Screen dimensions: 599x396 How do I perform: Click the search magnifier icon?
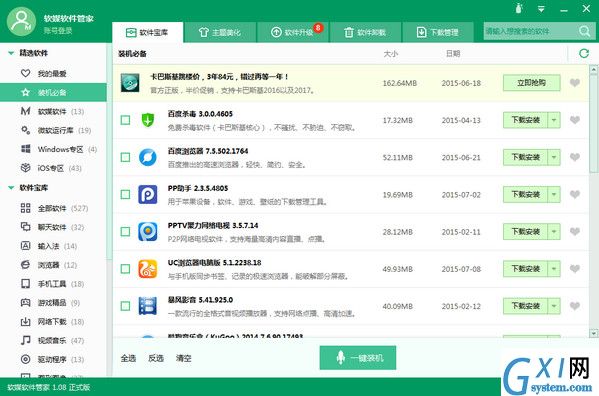click(584, 31)
